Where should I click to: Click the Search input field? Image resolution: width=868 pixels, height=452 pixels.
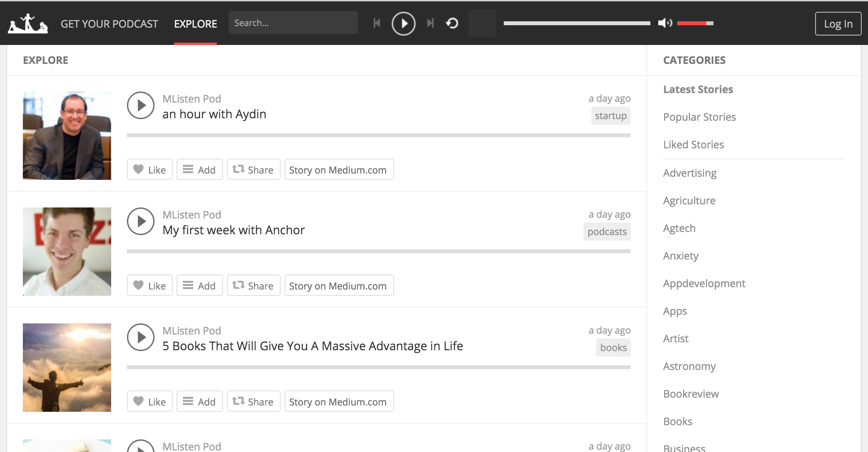click(293, 23)
